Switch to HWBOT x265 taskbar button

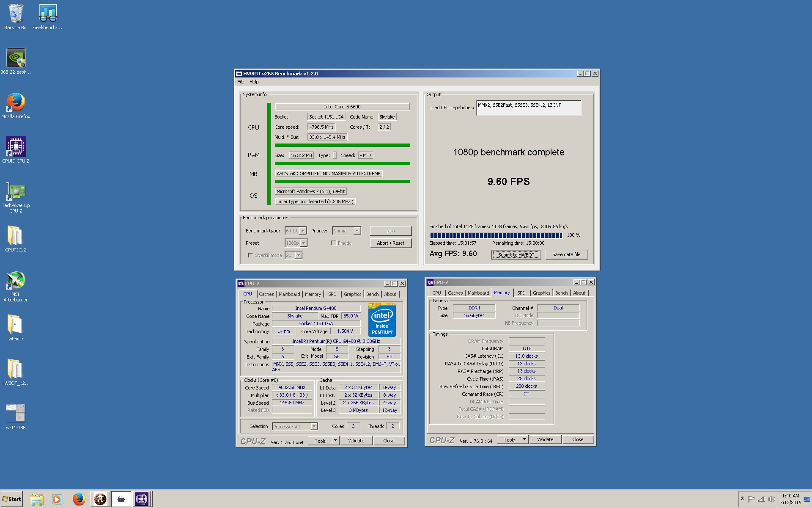[x=121, y=499]
